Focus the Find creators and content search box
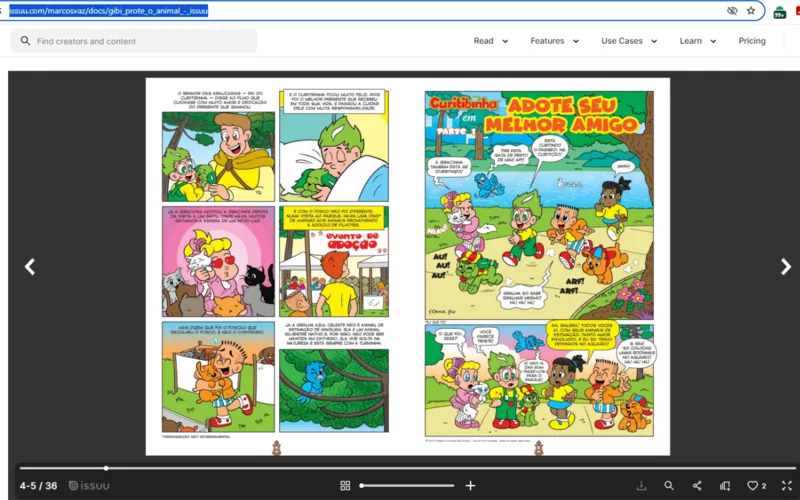The height and width of the screenshot is (500, 800). (134, 41)
